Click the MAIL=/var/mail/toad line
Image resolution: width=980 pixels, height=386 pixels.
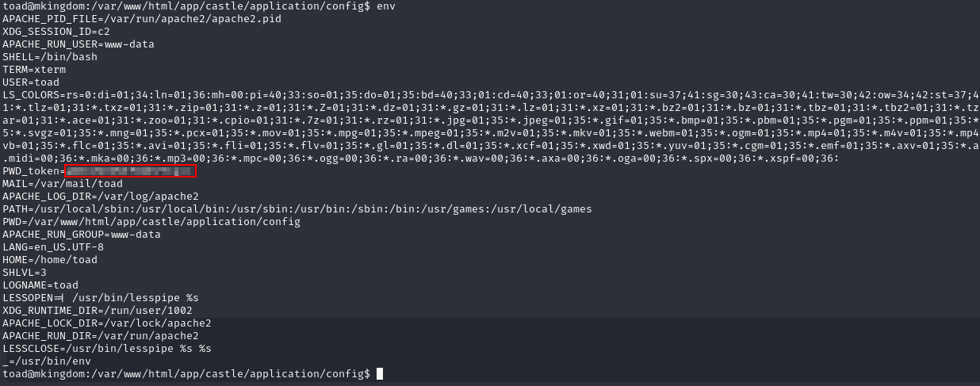63,184
